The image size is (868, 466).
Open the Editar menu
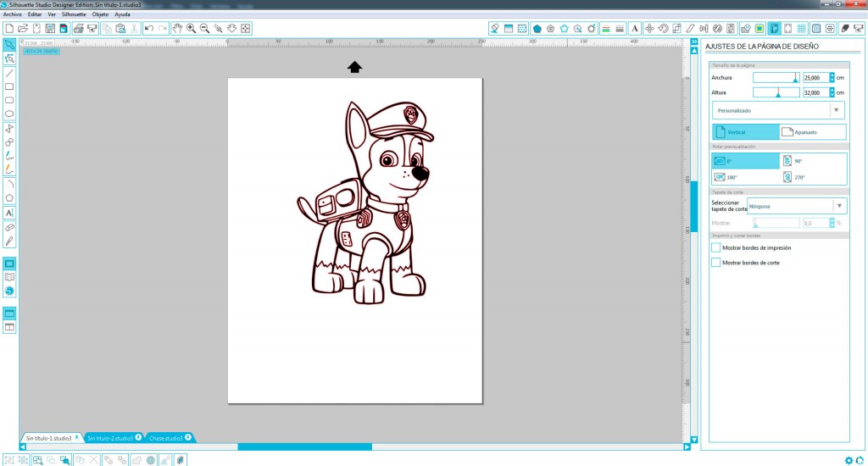click(x=35, y=14)
